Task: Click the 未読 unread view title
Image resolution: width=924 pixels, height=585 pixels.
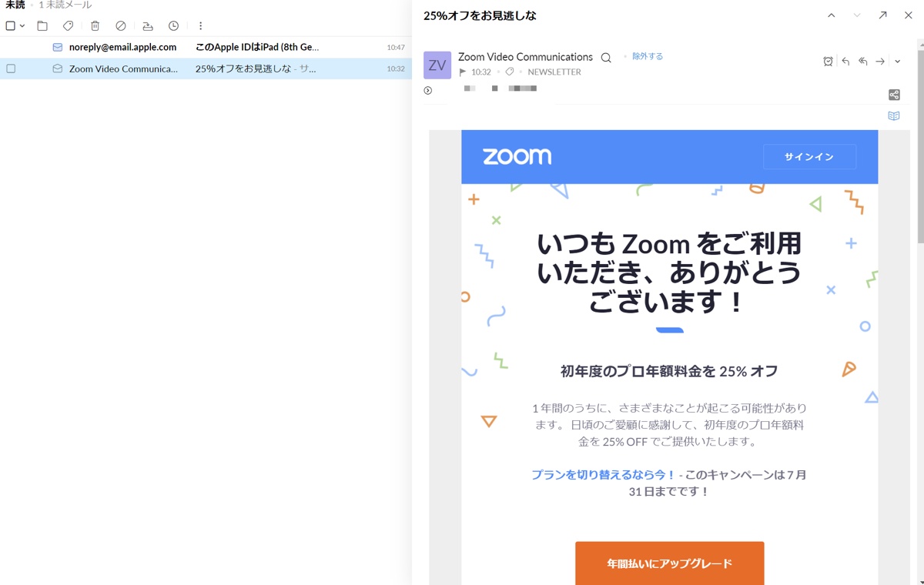Action: (15, 5)
